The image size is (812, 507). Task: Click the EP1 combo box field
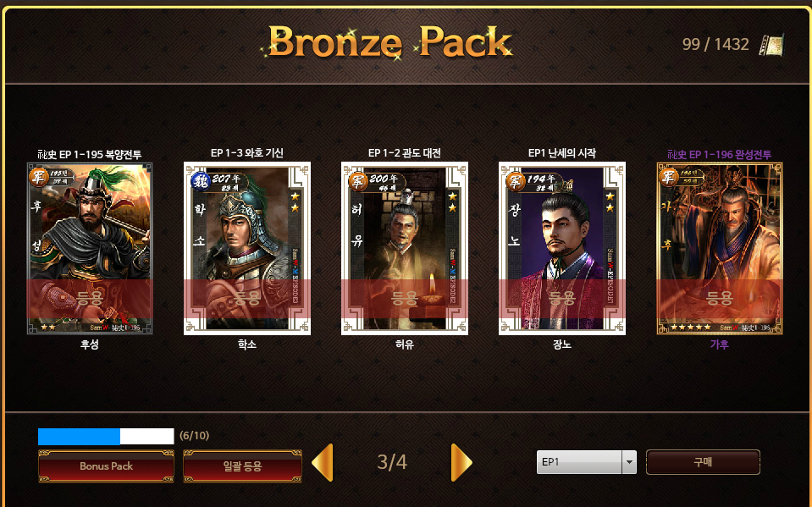(x=586, y=462)
